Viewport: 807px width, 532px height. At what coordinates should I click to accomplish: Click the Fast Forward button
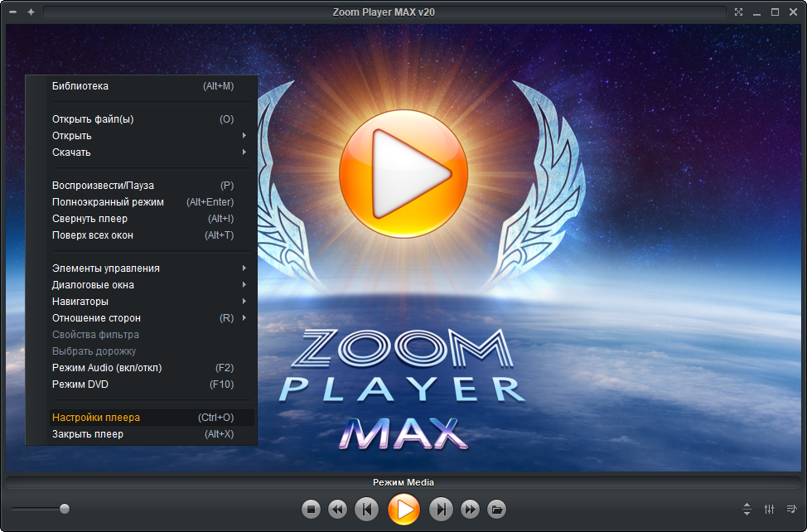click(470, 510)
